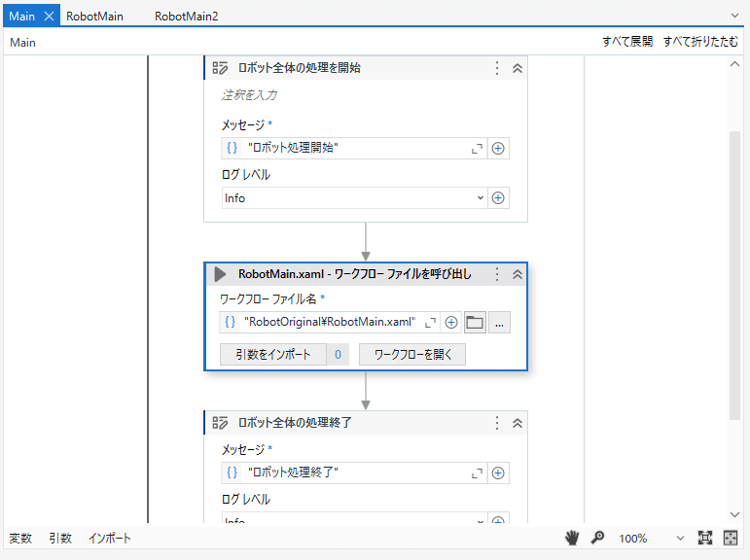
Task: Click the "ロボット処理終了" message field
Action: click(356, 472)
